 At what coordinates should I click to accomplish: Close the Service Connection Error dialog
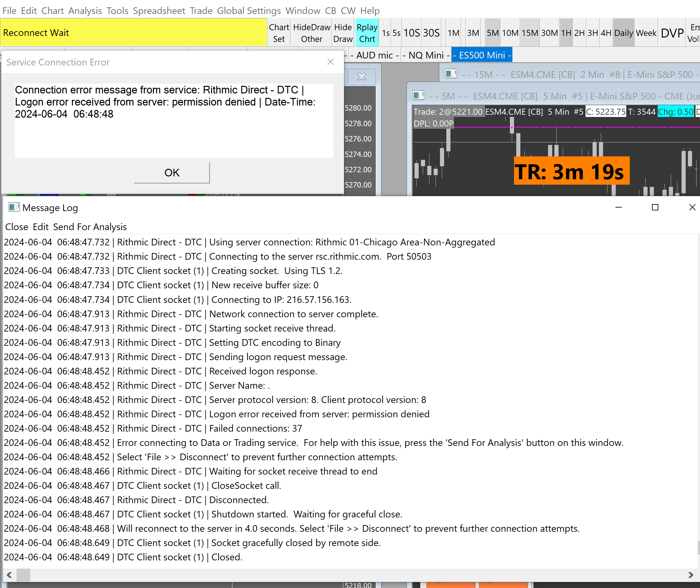(330, 62)
